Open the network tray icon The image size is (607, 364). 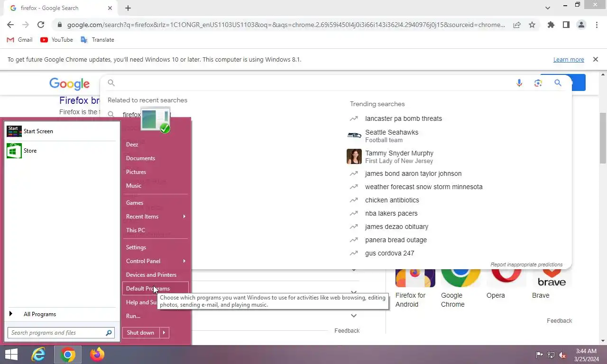coord(551,355)
